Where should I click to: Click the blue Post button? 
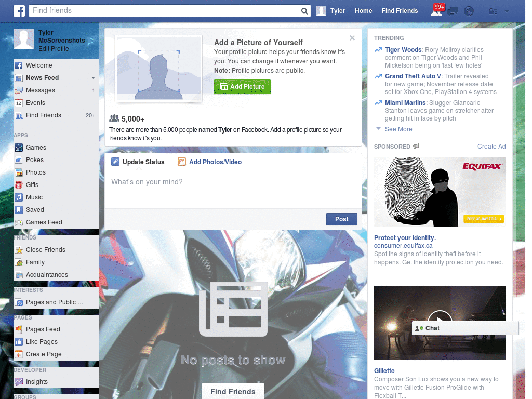(342, 219)
